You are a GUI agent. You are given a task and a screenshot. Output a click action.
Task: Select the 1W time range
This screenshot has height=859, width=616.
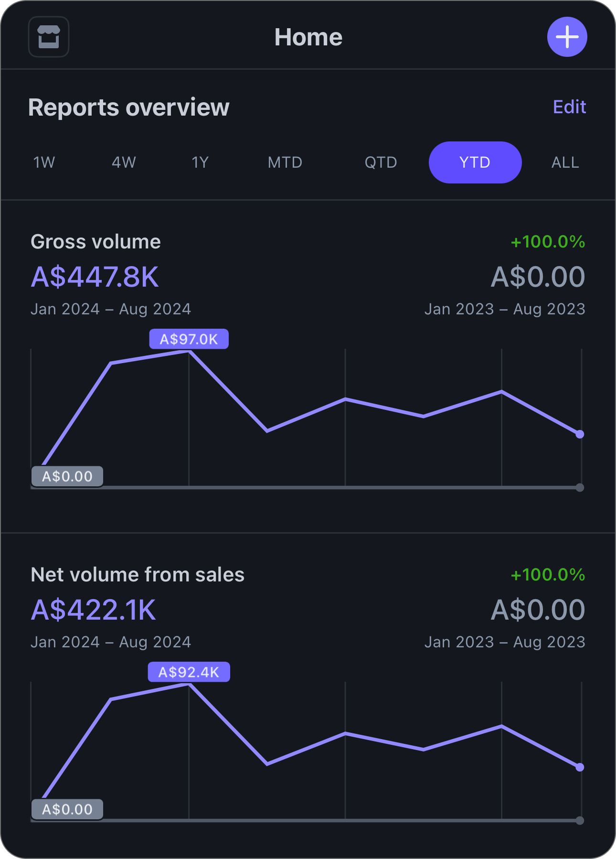tap(44, 162)
